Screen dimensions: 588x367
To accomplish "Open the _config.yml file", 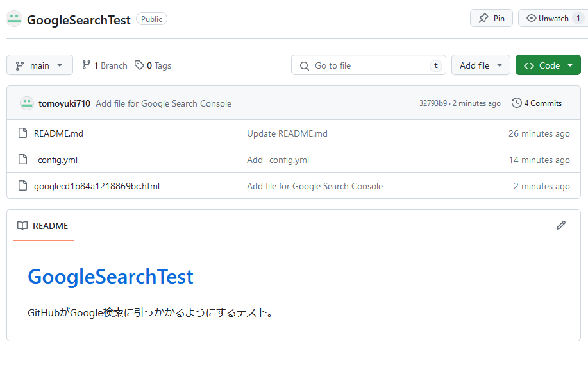I will (56, 160).
